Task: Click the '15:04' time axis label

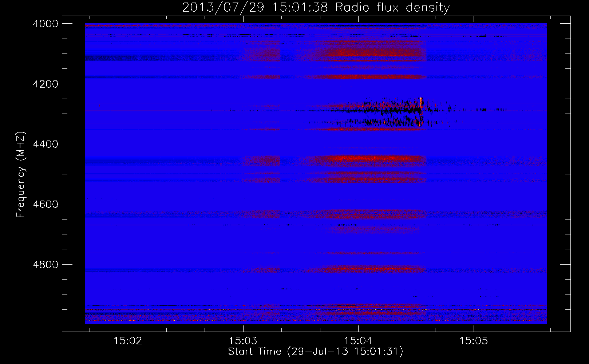Action: click(x=358, y=341)
